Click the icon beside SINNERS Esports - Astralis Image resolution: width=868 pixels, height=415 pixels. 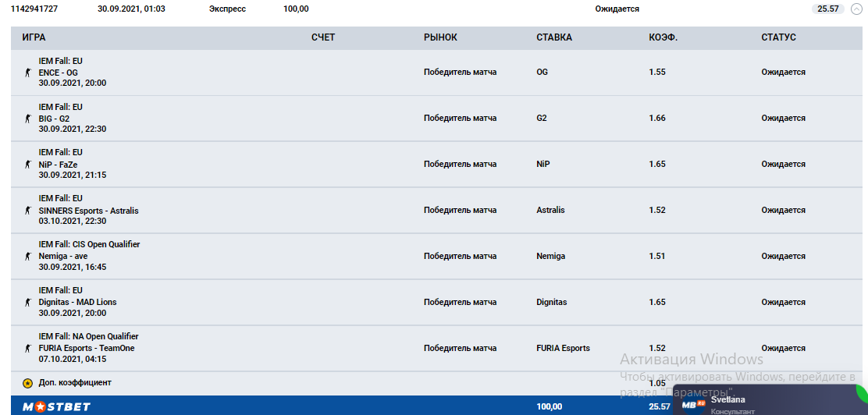(27, 211)
